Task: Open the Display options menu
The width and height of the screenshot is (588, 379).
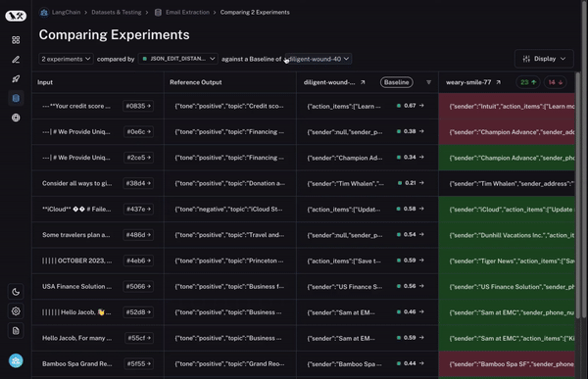Action: pos(544,59)
